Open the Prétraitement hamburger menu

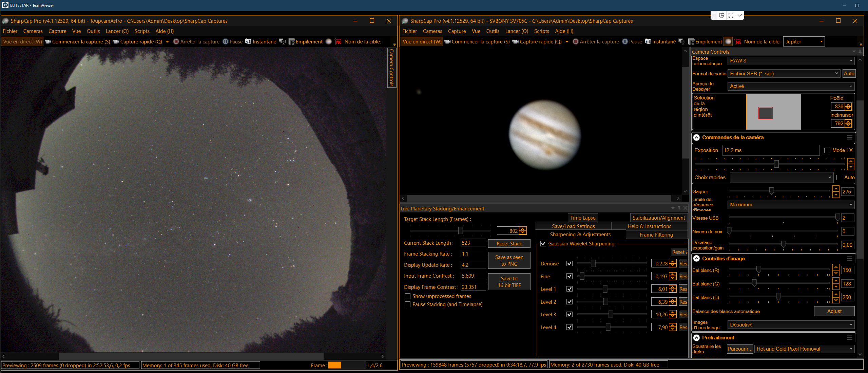click(849, 338)
